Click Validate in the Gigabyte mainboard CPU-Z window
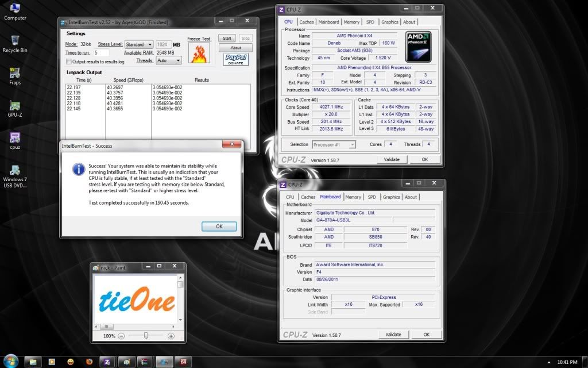The width and height of the screenshot is (588, 368). pos(393,335)
